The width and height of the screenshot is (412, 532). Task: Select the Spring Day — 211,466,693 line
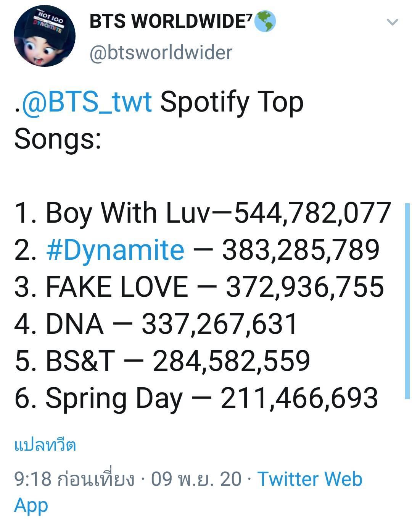coord(196,398)
